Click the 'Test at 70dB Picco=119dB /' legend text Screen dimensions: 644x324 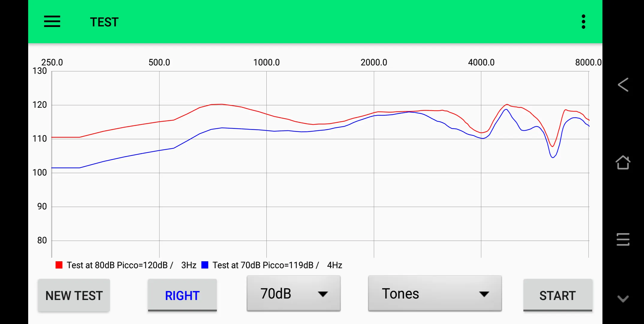point(266,265)
